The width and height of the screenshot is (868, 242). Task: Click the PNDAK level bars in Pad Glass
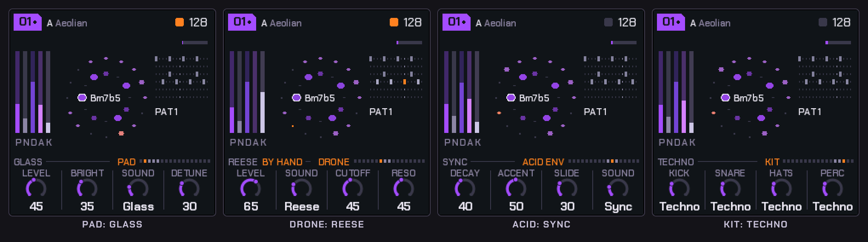pos(33,92)
